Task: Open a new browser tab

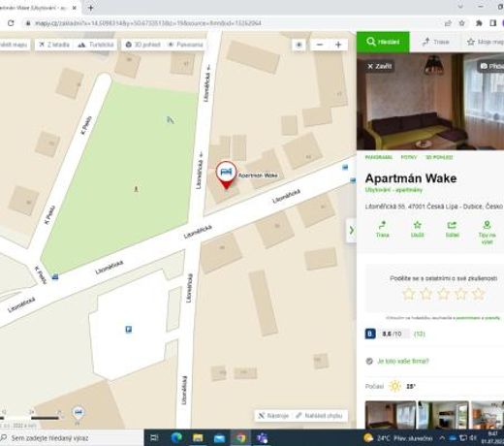Action: click(91, 8)
